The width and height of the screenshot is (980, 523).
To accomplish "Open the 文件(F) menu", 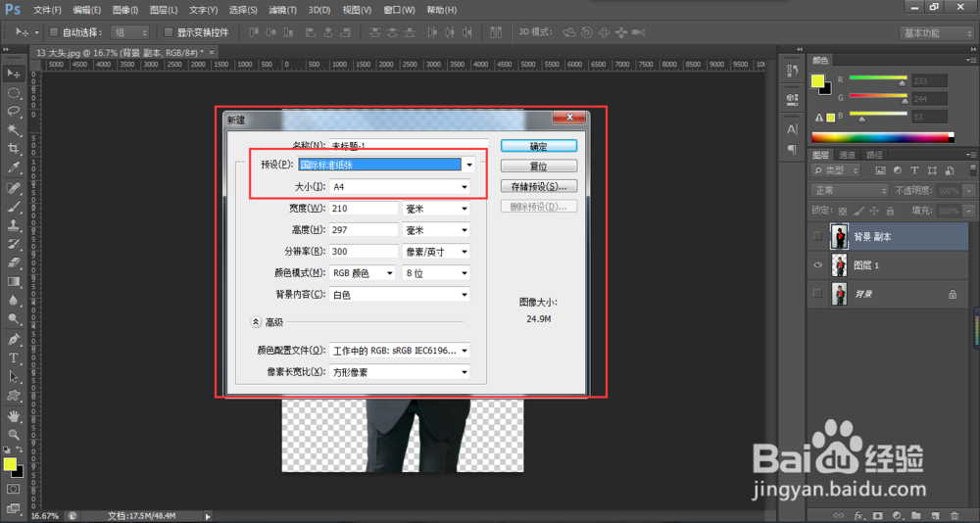I will tap(47, 10).
